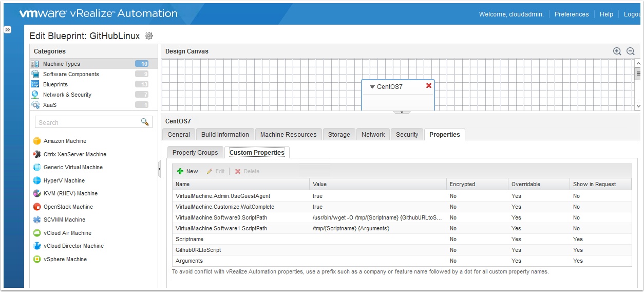The height and width of the screenshot is (292, 644).
Task: Switch to the Storage tab
Action: pos(339,134)
